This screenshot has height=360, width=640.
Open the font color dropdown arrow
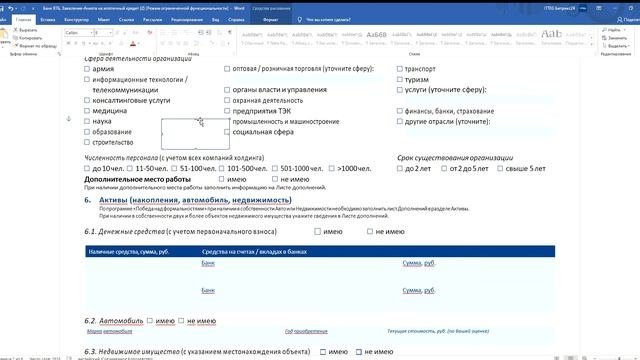(x=138, y=44)
